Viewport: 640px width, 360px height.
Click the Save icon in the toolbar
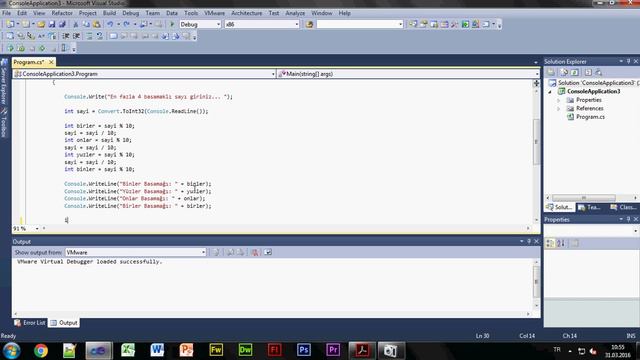(52, 24)
